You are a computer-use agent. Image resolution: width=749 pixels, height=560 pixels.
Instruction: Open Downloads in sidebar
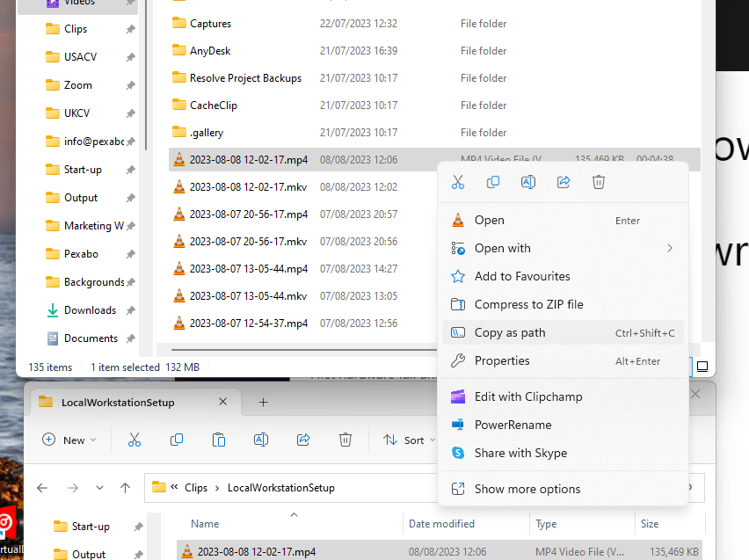[x=91, y=310]
